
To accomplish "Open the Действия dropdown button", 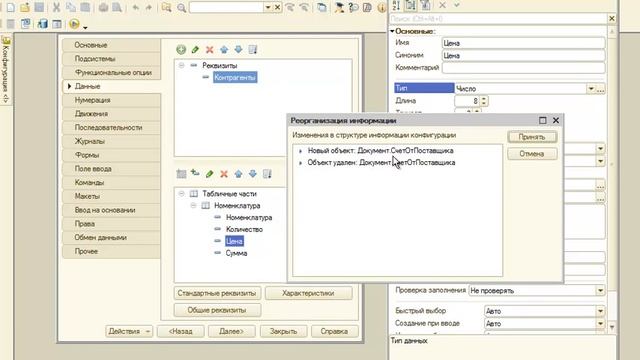I will pyautogui.click(x=129, y=331).
